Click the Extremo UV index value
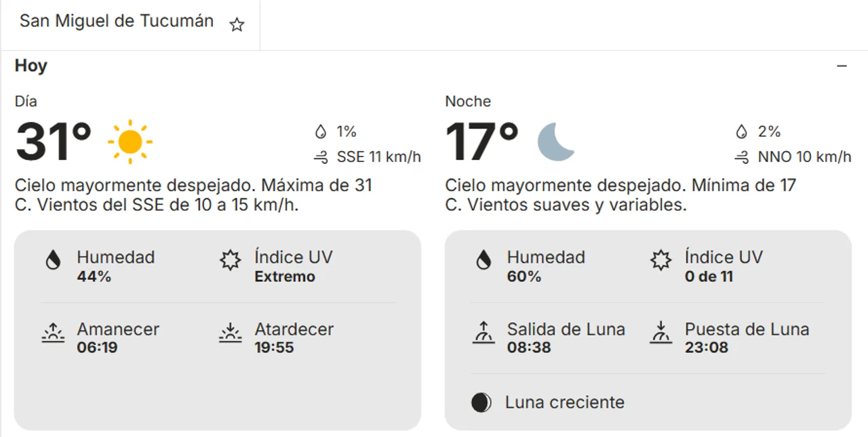The height and width of the screenshot is (437, 868). pyautogui.click(x=283, y=277)
